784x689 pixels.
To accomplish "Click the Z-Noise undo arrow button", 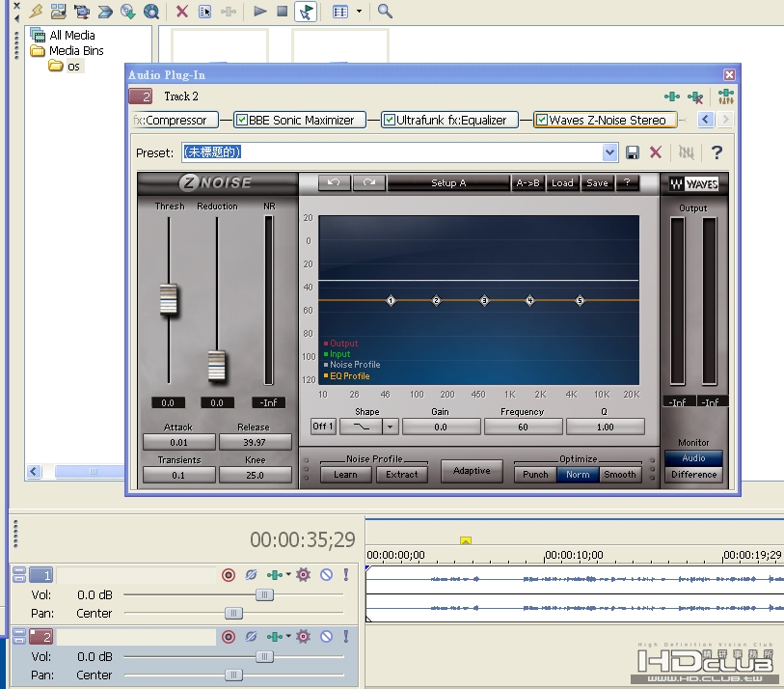I will (x=334, y=182).
